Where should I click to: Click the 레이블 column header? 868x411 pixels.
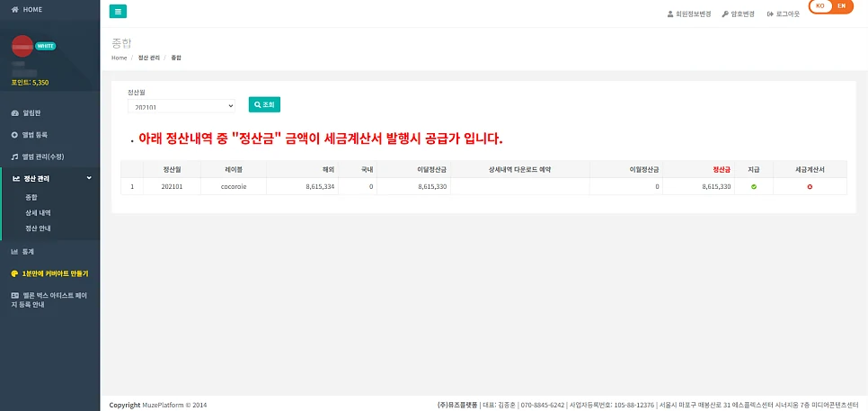pyautogui.click(x=233, y=169)
